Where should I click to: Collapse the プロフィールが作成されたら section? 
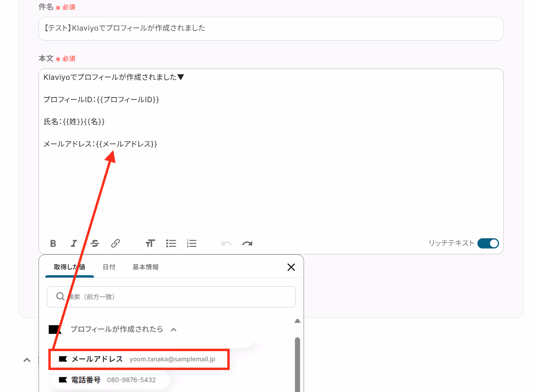tap(173, 329)
